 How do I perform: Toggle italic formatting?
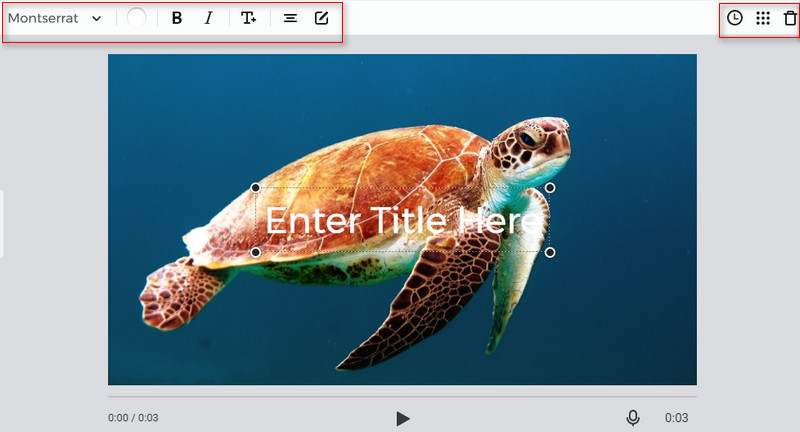[x=208, y=18]
